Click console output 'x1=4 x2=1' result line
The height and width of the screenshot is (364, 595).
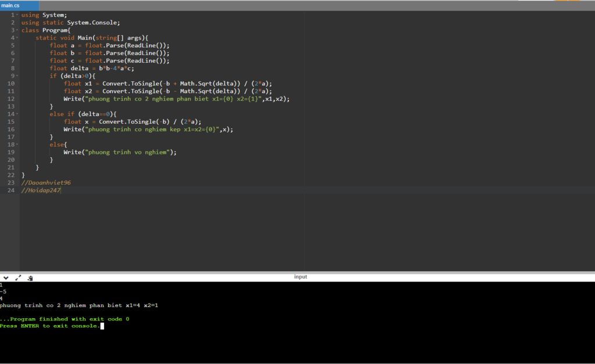click(x=79, y=305)
